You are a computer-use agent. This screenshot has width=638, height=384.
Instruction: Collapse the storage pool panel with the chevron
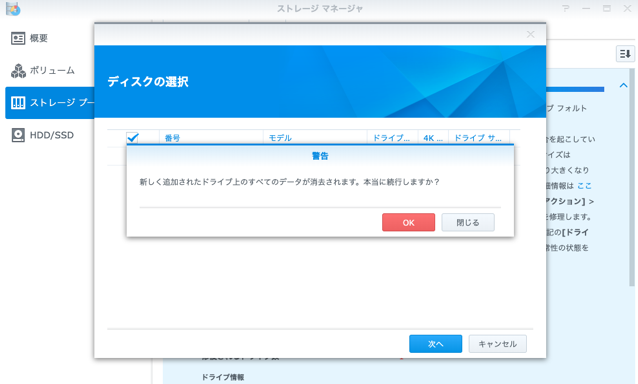pyautogui.click(x=623, y=85)
